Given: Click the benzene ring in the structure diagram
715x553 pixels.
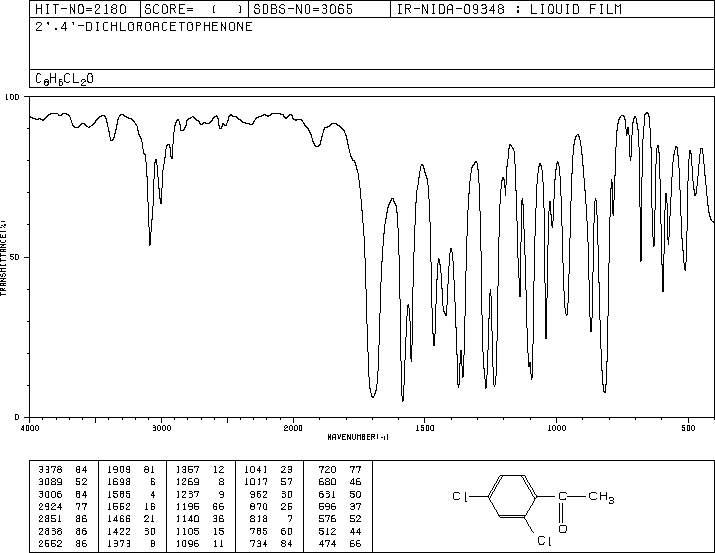Looking at the screenshot, I should [x=513, y=496].
